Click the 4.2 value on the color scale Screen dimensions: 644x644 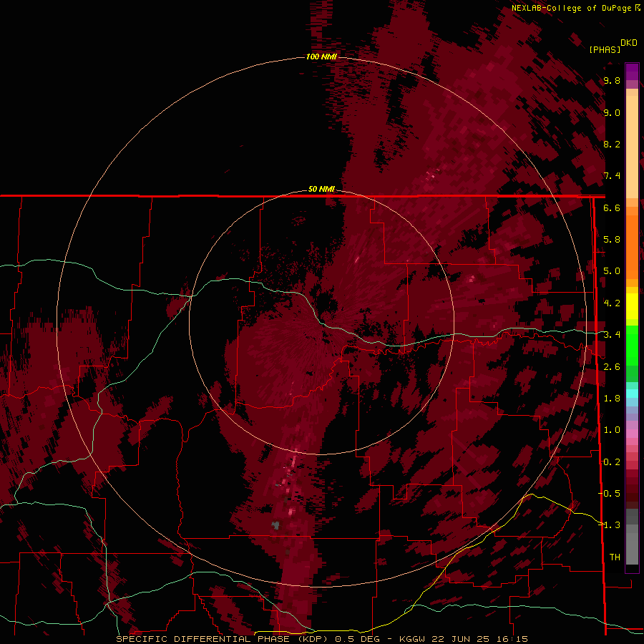pyautogui.click(x=612, y=303)
